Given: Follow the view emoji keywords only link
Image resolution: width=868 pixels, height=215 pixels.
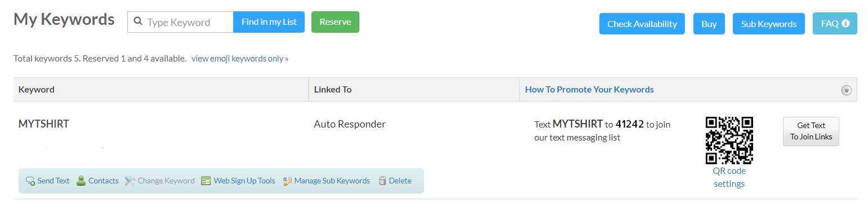Looking at the screenshot, I should click(240, 58).
